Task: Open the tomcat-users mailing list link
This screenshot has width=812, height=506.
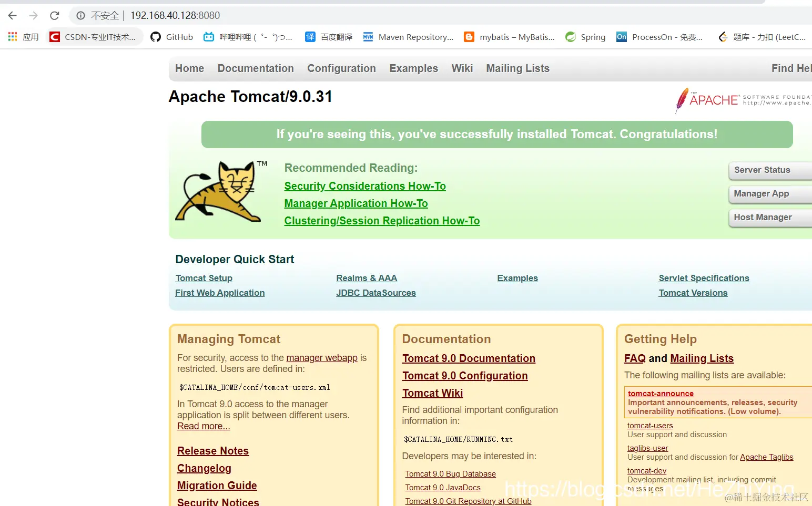Action: click(650, 426)
